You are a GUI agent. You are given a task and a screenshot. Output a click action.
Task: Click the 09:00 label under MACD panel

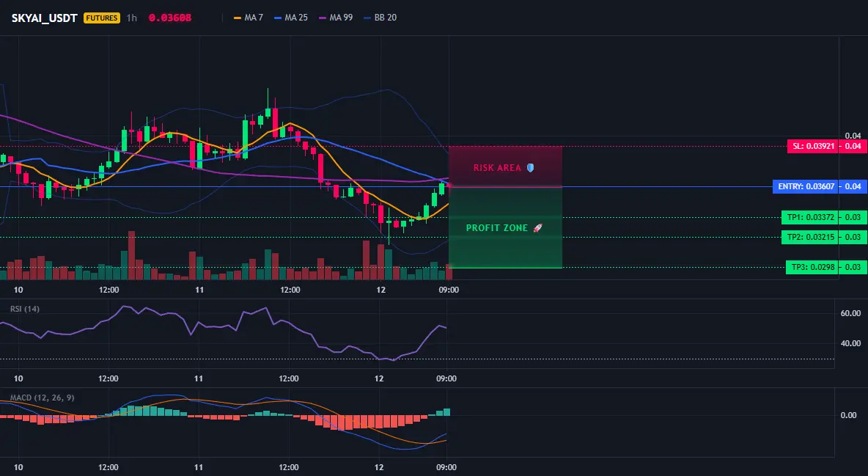coord(446,467)
